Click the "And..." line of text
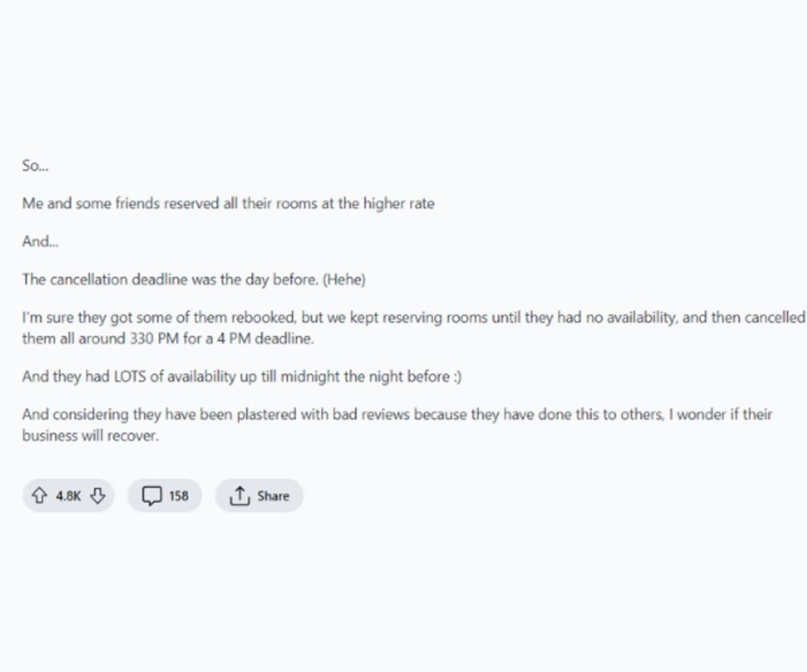The image size is (807, 672). click(x=40, y=241)
